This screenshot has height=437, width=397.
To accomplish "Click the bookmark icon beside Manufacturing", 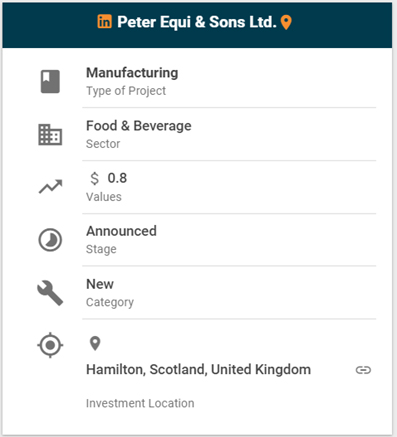I will coord(50,81).
